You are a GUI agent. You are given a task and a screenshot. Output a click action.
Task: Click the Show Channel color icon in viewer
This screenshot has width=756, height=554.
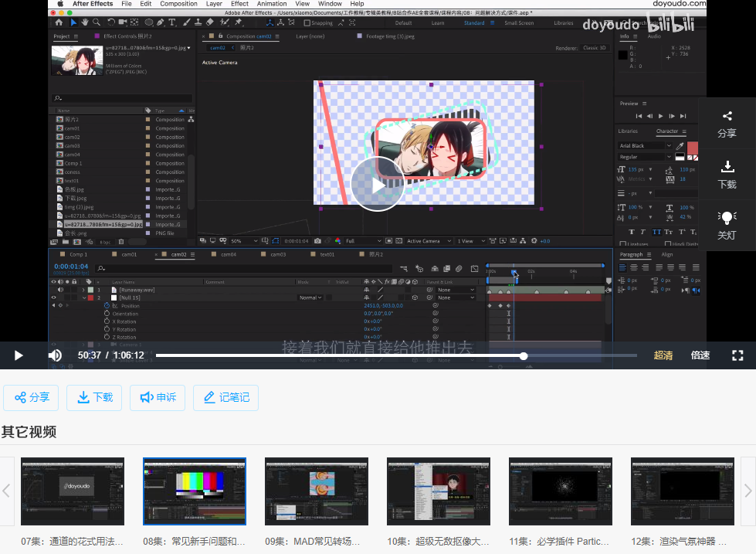coord(337,241)
